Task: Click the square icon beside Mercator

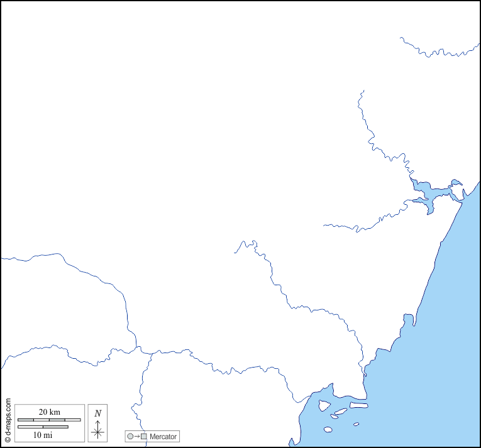Action: click(x=143, y=437)
